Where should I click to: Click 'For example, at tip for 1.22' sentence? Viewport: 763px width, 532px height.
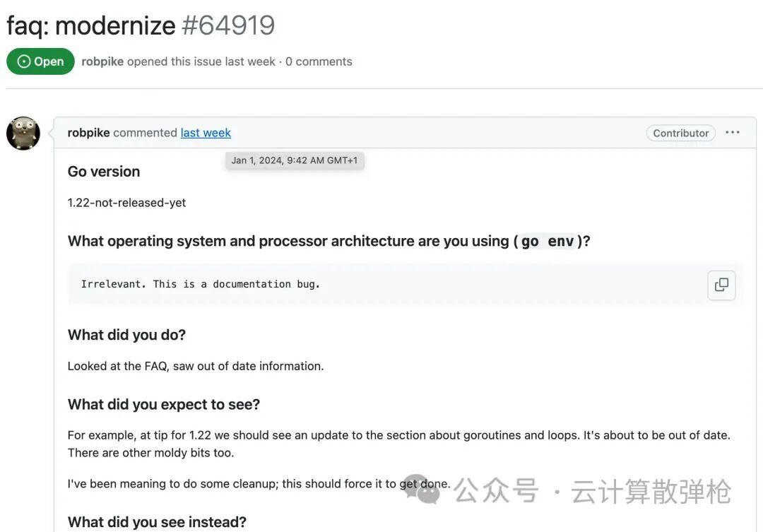pos(324,435)
